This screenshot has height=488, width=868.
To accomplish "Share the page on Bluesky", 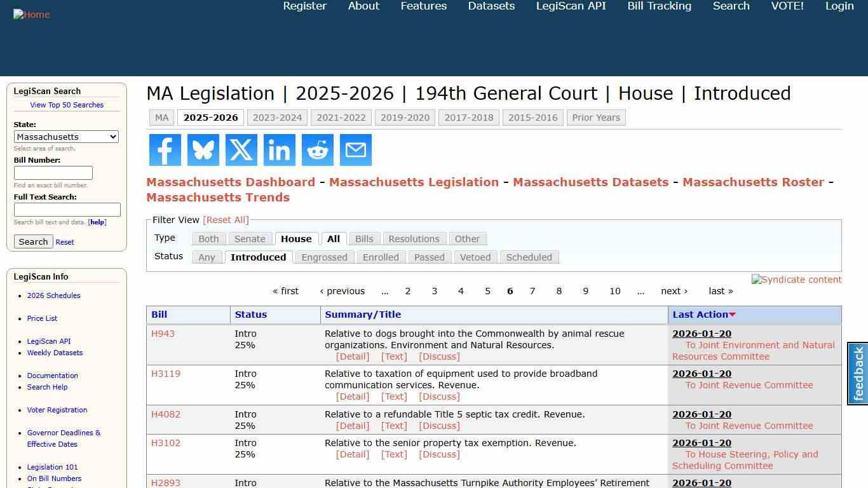I will (203, 150).
